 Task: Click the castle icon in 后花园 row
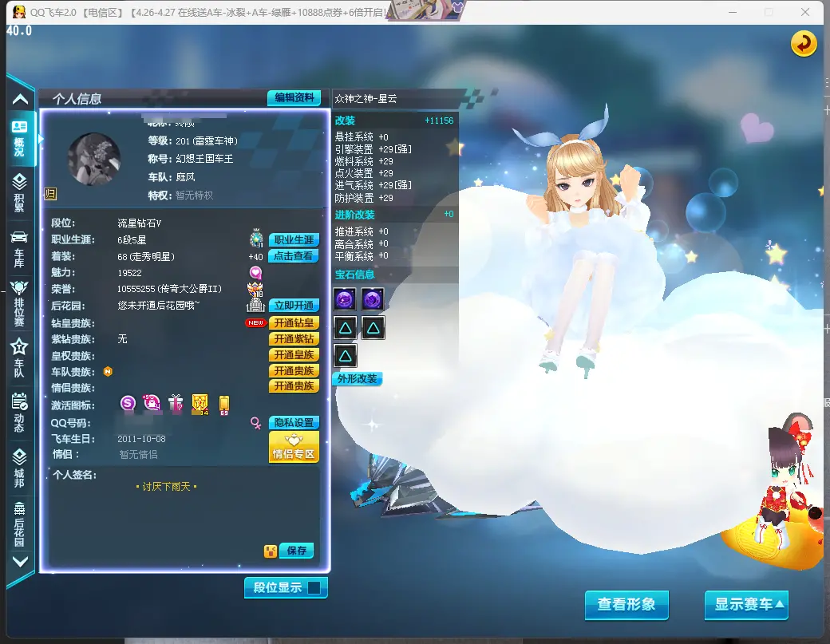[x=255, y=306]
